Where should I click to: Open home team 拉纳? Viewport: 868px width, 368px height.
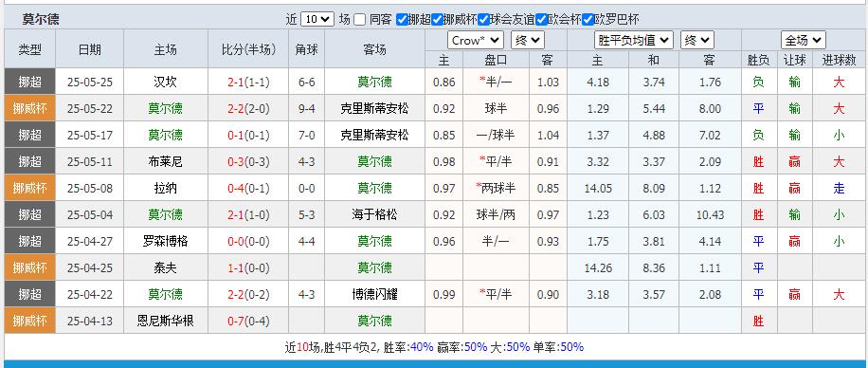pyautogui.click(x=165, y=189)
